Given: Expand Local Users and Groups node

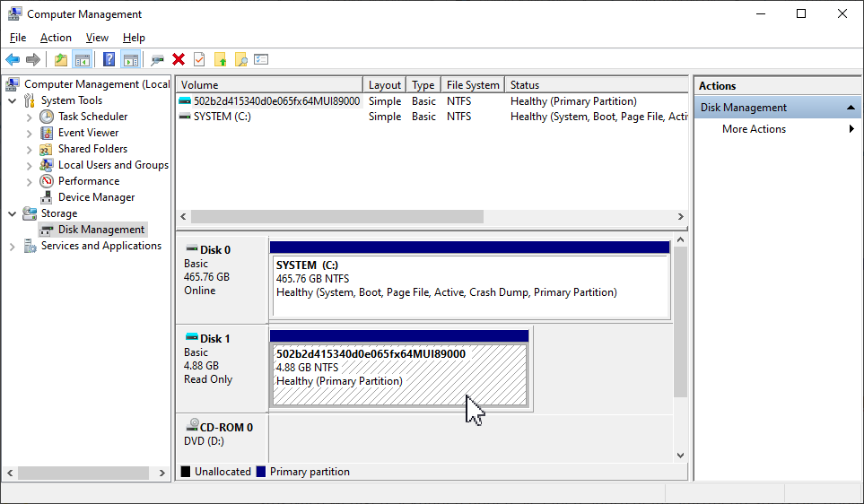Looking at the screenshot, I should [30, 166].
